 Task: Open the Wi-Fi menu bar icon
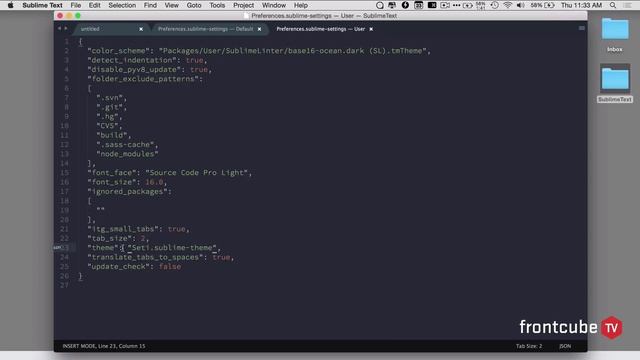point(508,5)
